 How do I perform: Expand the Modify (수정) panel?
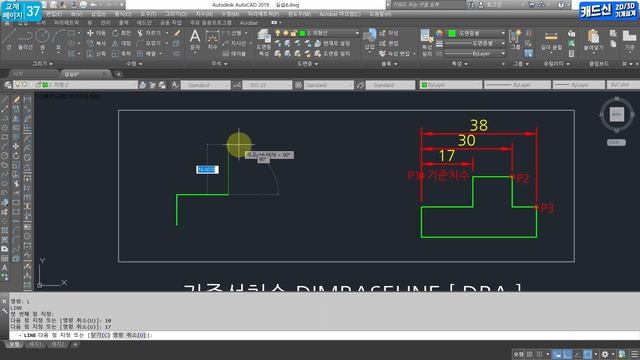[x=134, y=64]
